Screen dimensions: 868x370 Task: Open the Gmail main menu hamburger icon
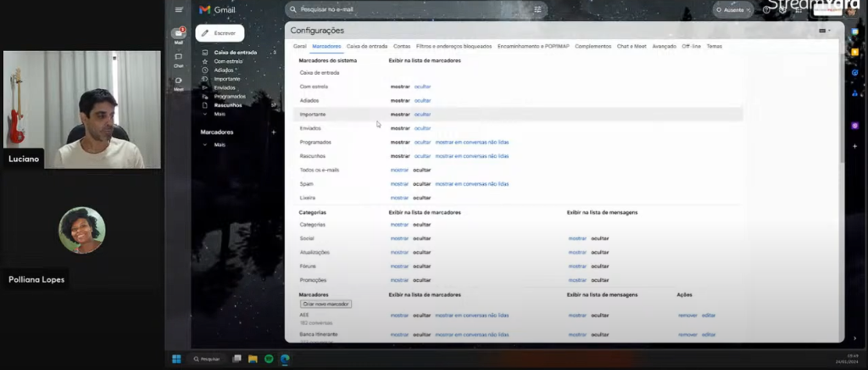(178, 9)
